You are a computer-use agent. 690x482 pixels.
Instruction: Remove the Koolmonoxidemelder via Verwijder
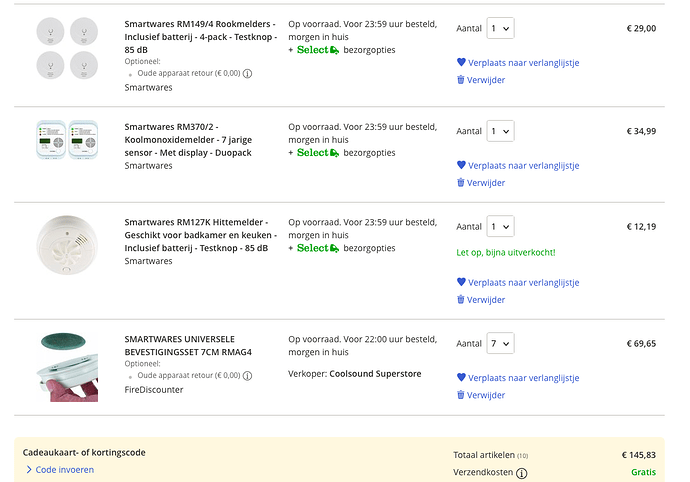coord(485,183)
